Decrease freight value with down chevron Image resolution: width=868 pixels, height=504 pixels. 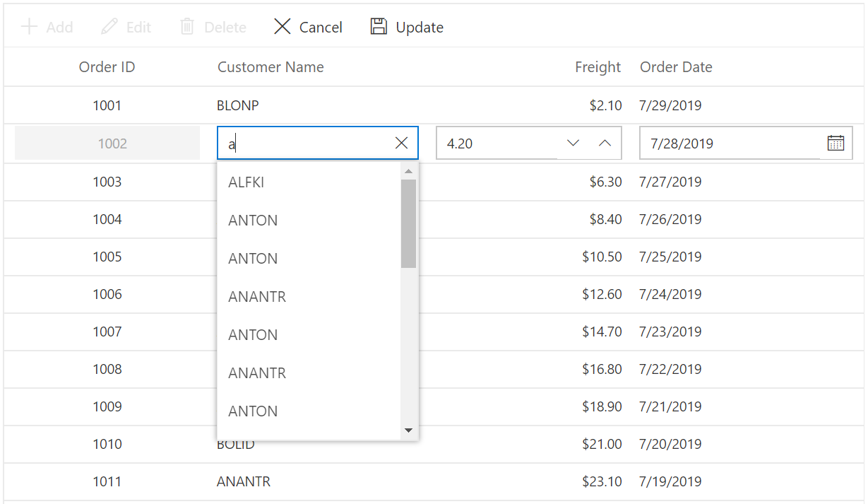point(573,143)
